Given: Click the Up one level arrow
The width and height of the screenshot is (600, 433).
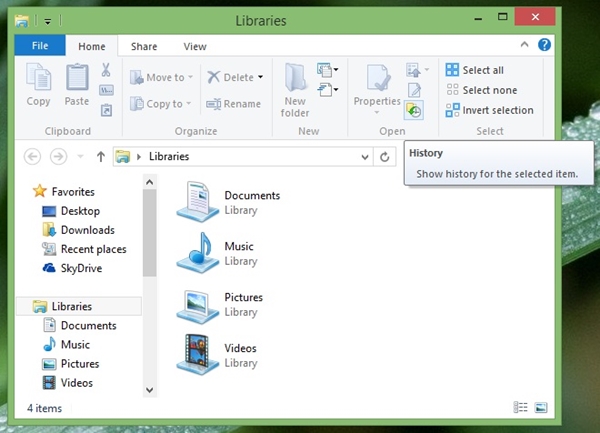Looking at the screenshot, I should pos(100,157).
